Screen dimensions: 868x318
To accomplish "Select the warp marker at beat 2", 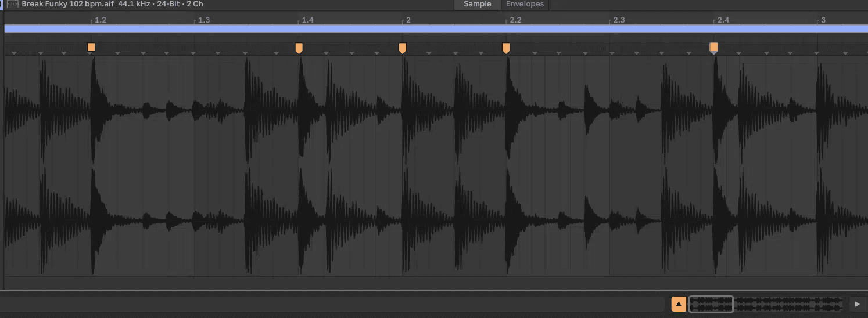I will click(402, 48).
